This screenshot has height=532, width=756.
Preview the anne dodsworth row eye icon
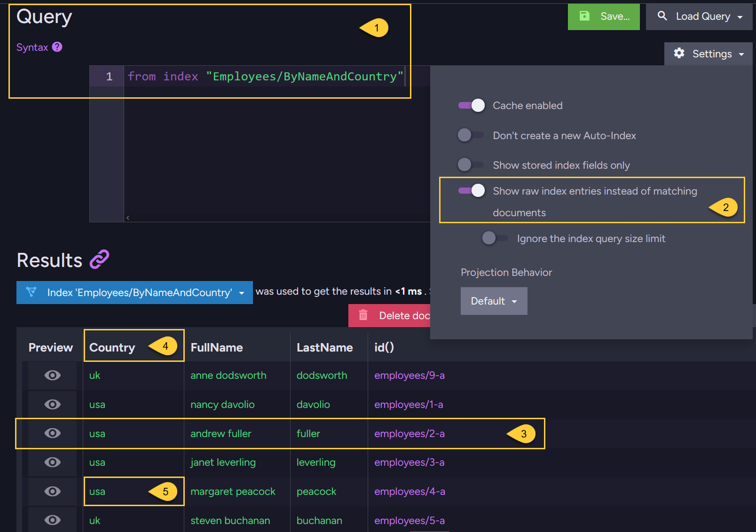tap(53, 375)
